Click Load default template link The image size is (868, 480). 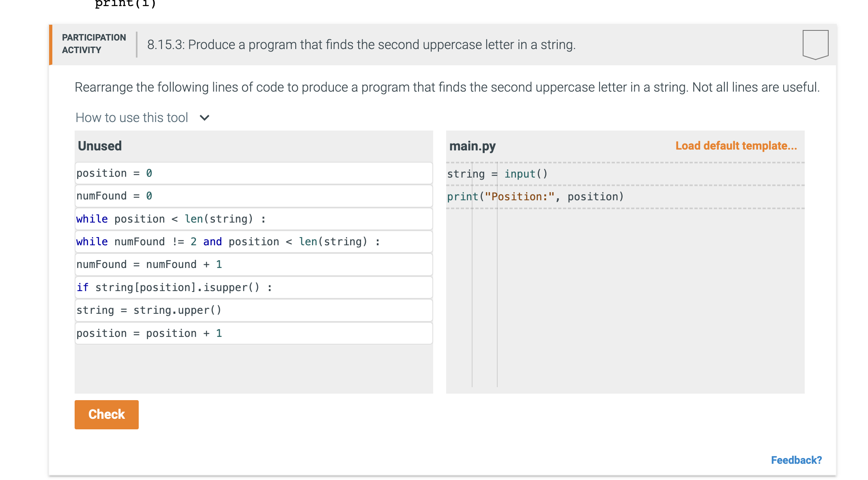click(x=736, y=146)
